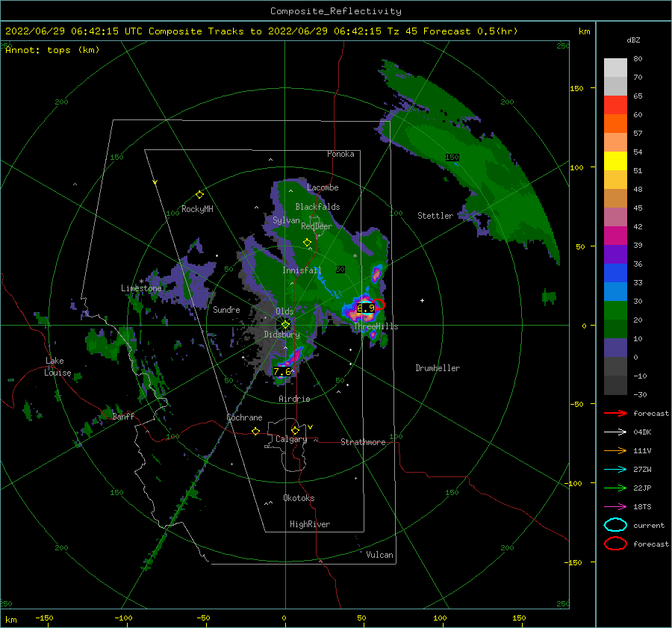
Task: Click the Ponoka town label
Action: (x=340, y=154)
